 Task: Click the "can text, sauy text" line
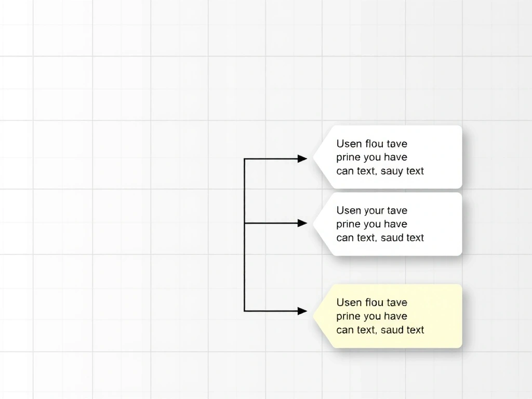380,171
